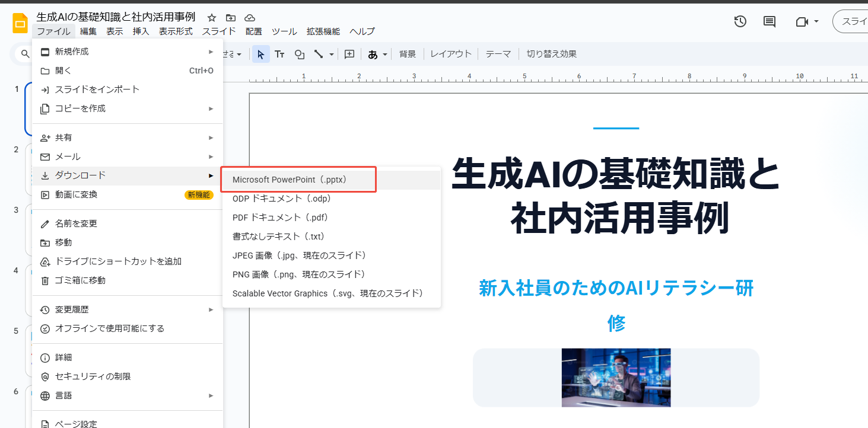Image resolution: width=868 pixels, height=428 pixels.
Task: Click the 背景 toolbar button
Action: 407,54
